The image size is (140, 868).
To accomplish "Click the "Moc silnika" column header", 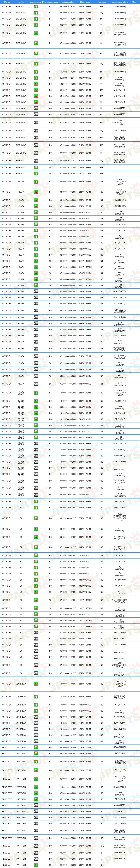I will click(x=85, y=2).
